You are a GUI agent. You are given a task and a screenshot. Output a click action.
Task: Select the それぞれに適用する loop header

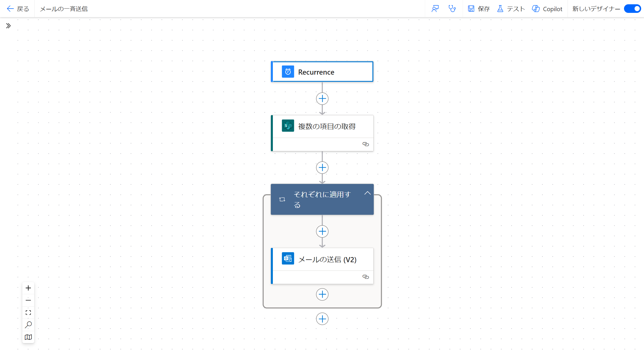click(x=322, y=199)
